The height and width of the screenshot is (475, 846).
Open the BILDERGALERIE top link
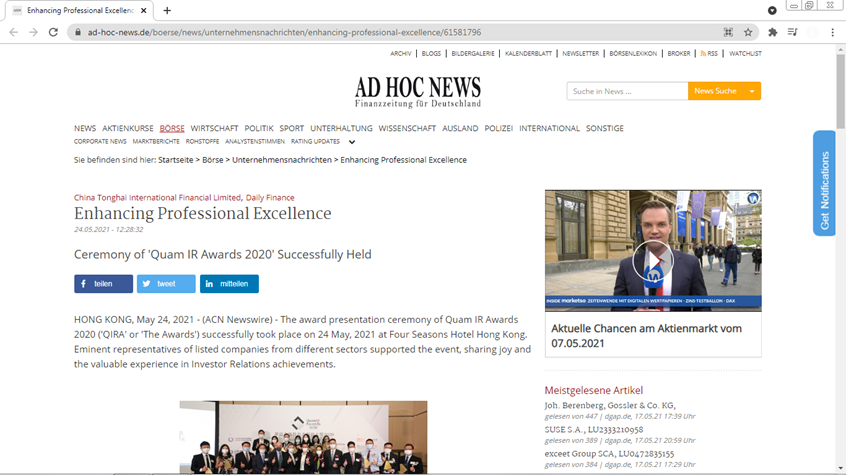[473, 53]
